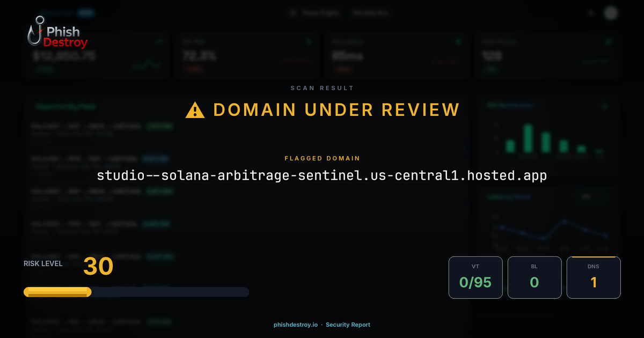Click the green arrow icon on the latency stat card
644x338 pixels.
(x=458, y=41)
